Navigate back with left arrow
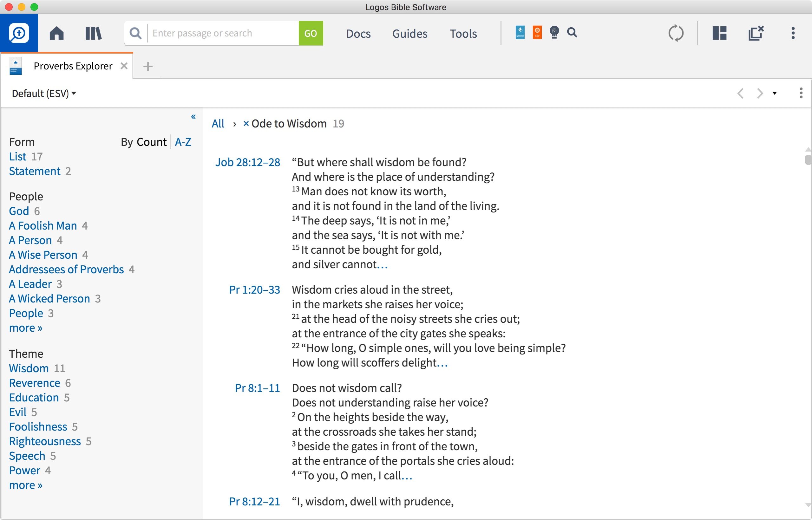Screen dimensions: 812x520 [740, 93]
